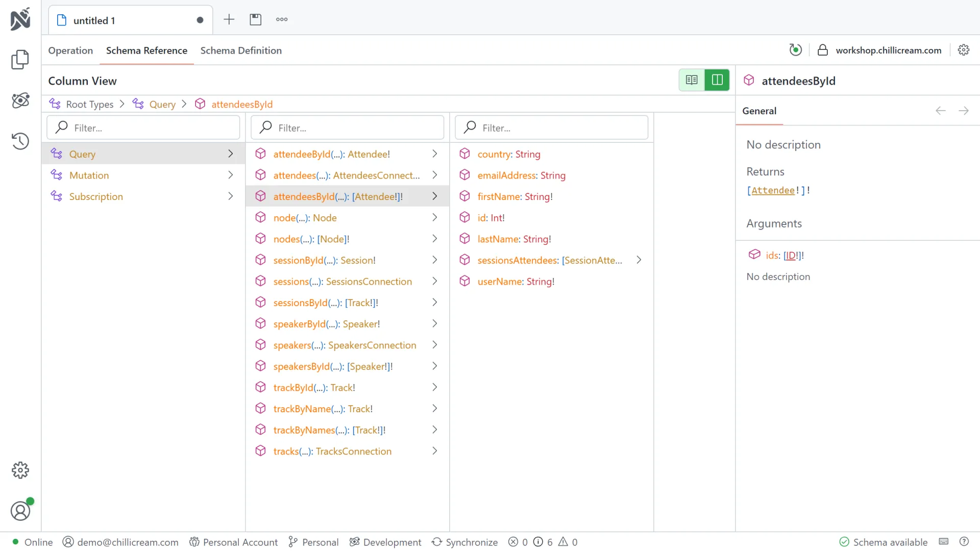This screenshot has width=980, height=551.
Task: Click Synchronize in status bar
Action: pyautogui.click(x=464, y=542)
